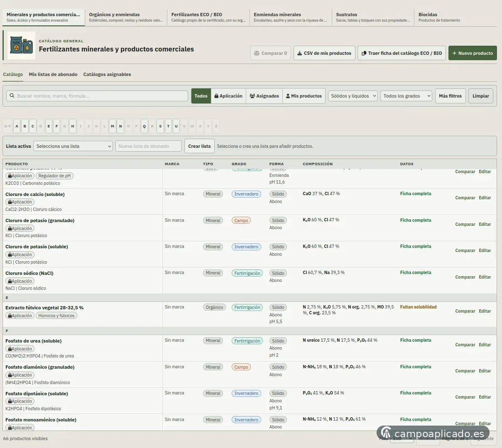Compare Fosfato de urea (soluble)
The height and width of the screenshot is (448, 502).
465,345
